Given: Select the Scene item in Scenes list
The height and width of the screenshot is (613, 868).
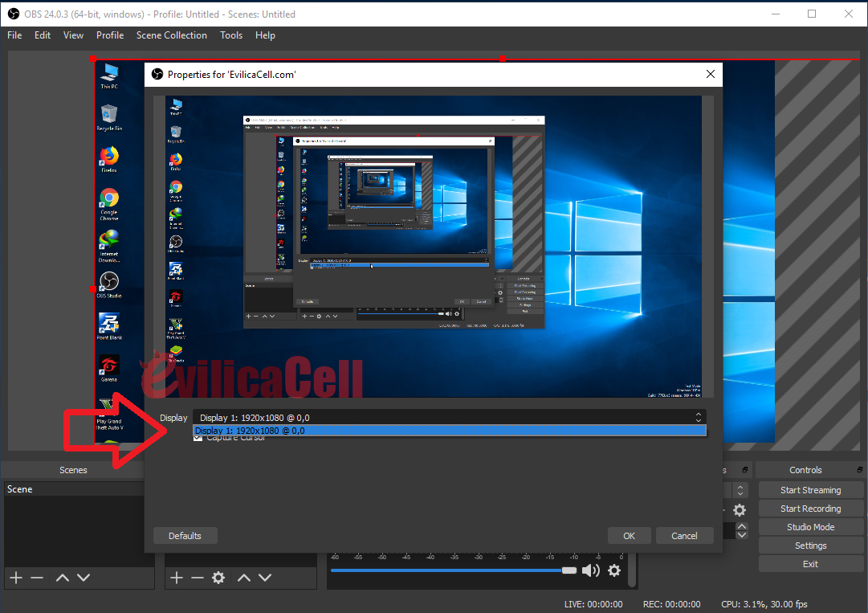Looking at the screenshot, I should pos(74,489).
